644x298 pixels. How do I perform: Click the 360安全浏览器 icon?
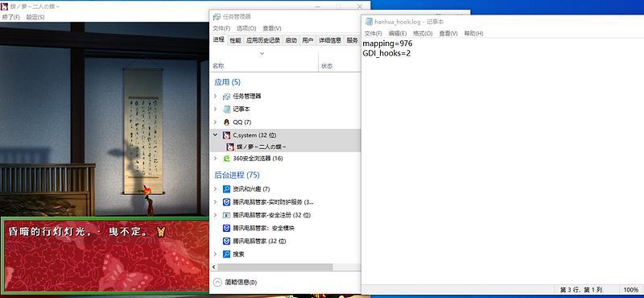(x=226, y=158)
